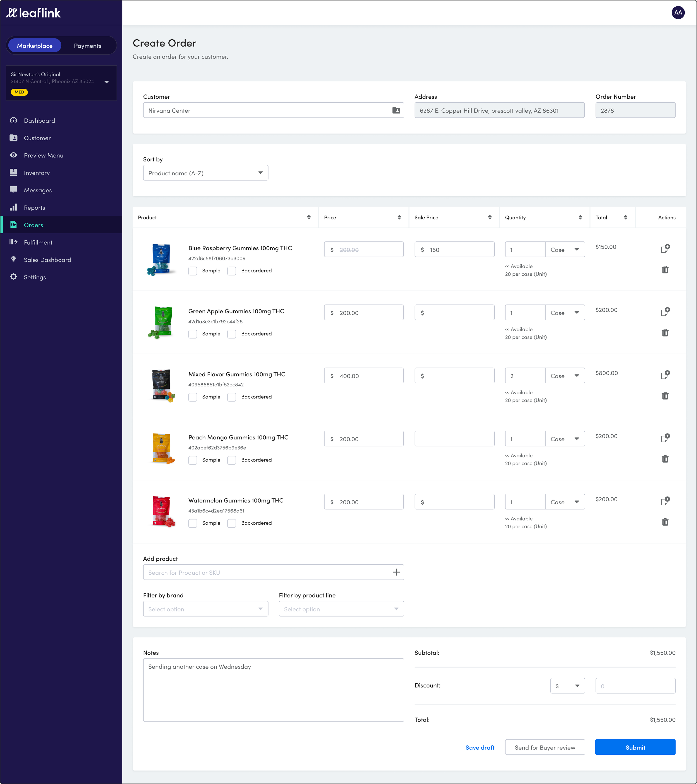Open Case unit dropdown for Mixed Flavor Gummies
697x784 pixels.
click(565, 376)
